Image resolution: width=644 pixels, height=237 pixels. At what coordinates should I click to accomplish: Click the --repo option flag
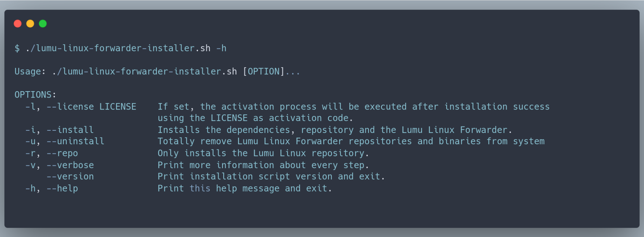62,153
